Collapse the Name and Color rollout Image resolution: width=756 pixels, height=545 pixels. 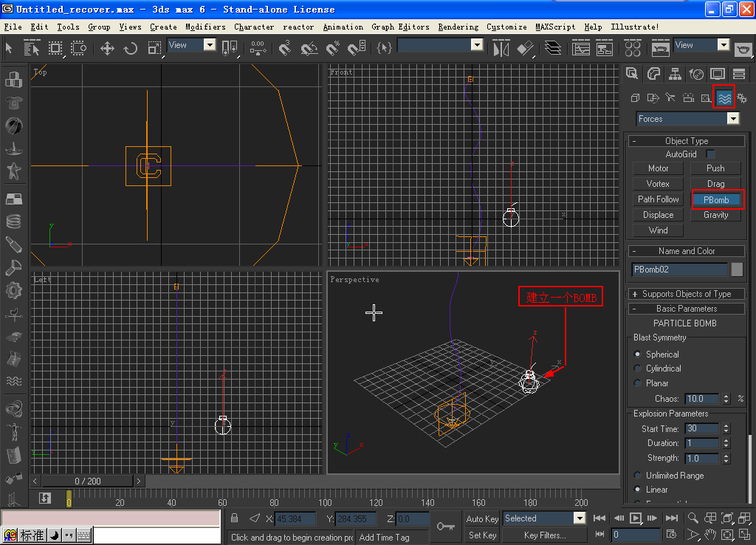[x=687, y=251]
